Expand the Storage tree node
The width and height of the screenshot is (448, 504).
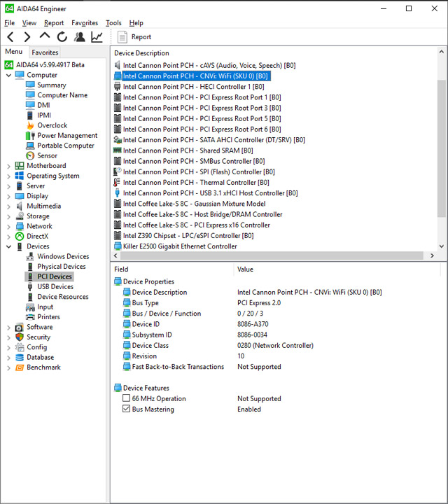(8, 216)
